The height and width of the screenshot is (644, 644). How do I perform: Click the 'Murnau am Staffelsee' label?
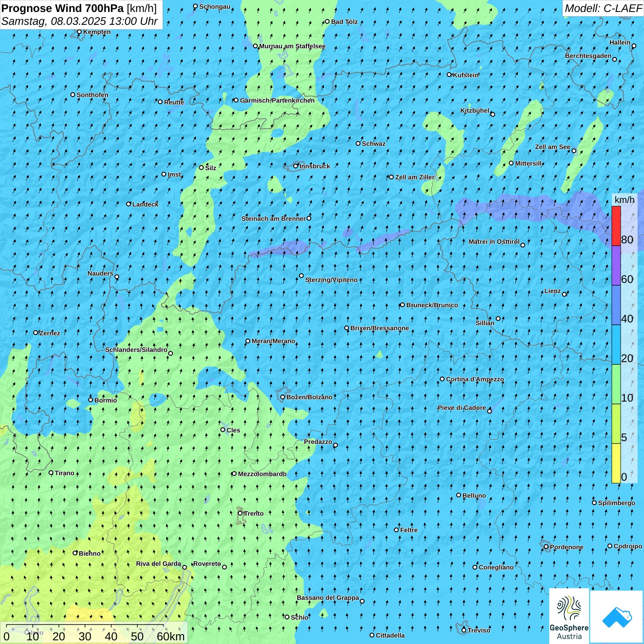[292, 46]
